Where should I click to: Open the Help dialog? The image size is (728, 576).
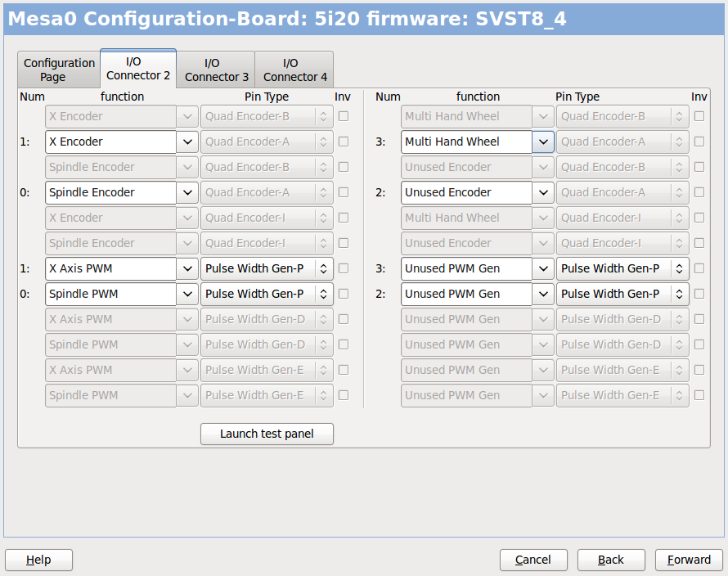point(38,560)
